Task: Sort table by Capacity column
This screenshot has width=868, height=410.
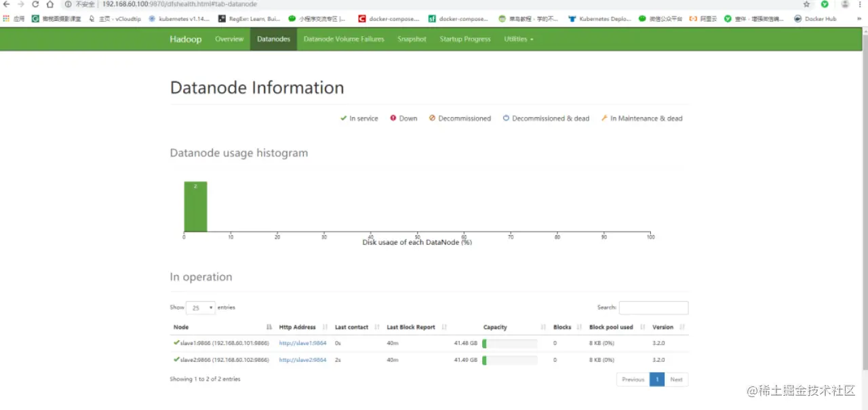Action: [x=500, y=327]
